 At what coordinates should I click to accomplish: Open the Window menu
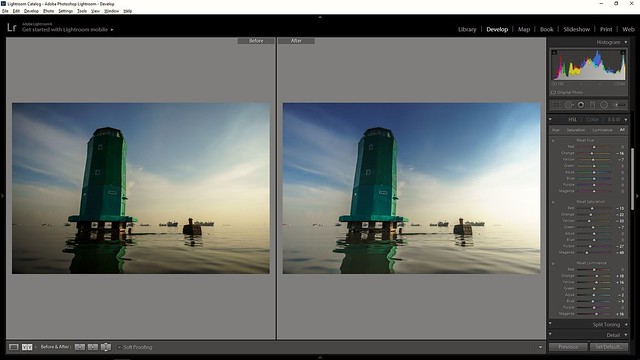pos(112,11)
